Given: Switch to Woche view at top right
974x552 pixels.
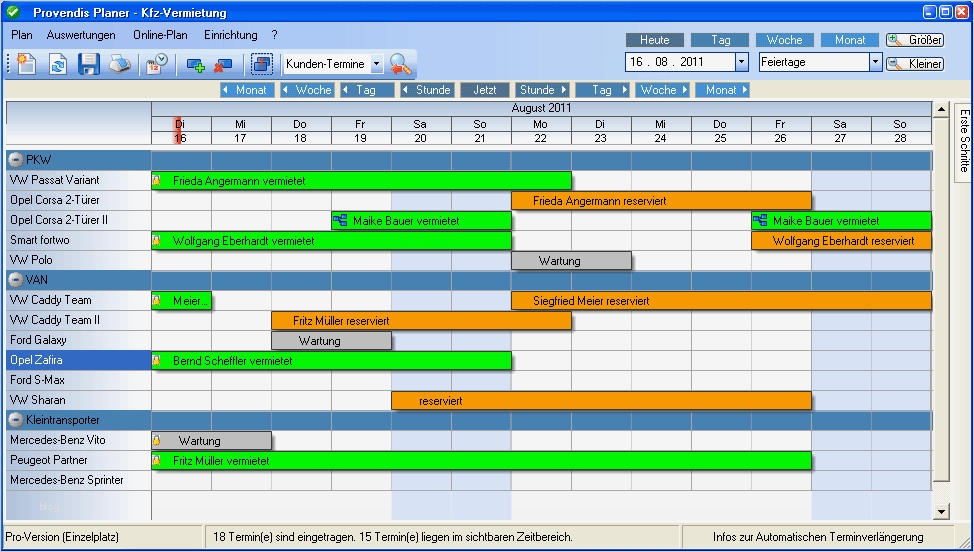Looking at the screenshot, I should 785,40.
